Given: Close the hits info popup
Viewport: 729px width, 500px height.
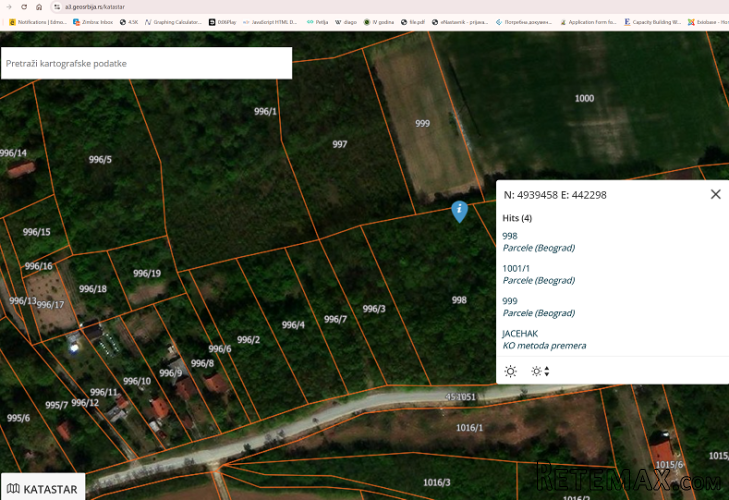Looking at the screenshot, I should tap(716, 194).
